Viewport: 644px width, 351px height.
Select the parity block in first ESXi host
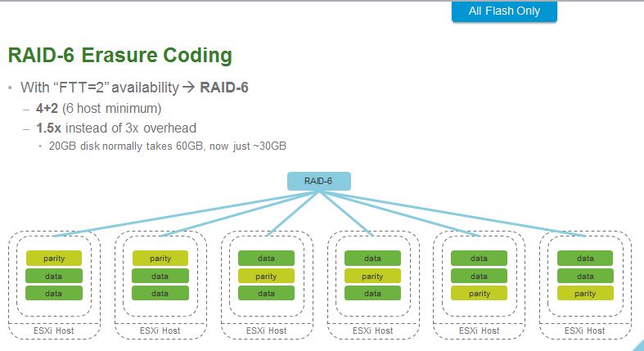[53, 259]
